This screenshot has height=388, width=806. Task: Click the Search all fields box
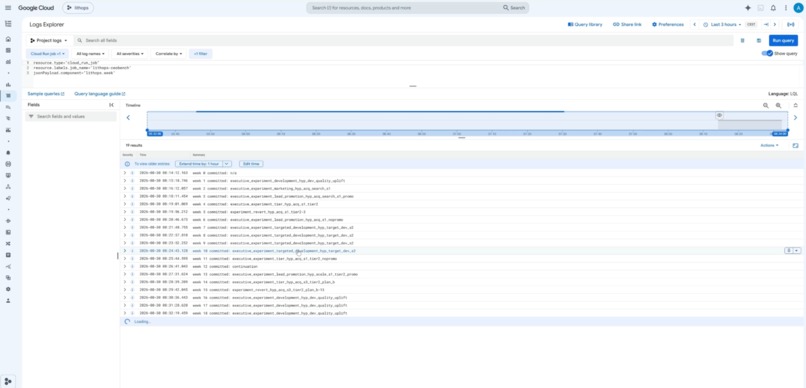(x=404, y=40)
